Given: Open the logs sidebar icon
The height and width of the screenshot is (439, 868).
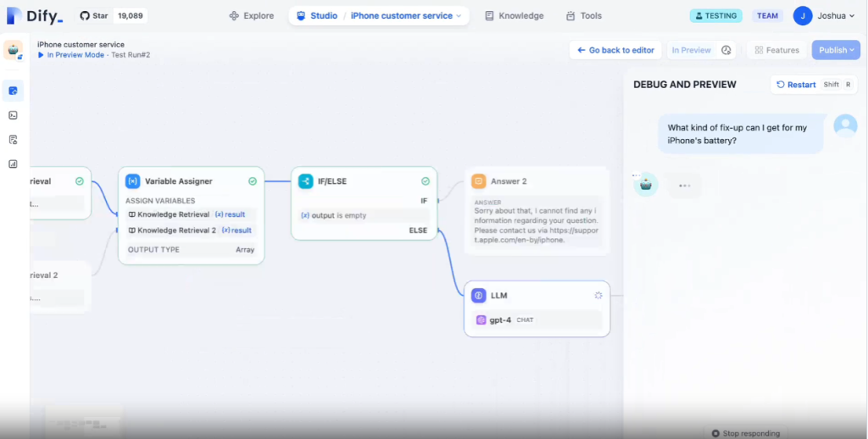Looking at the screenshot, I should pos(13,140).
